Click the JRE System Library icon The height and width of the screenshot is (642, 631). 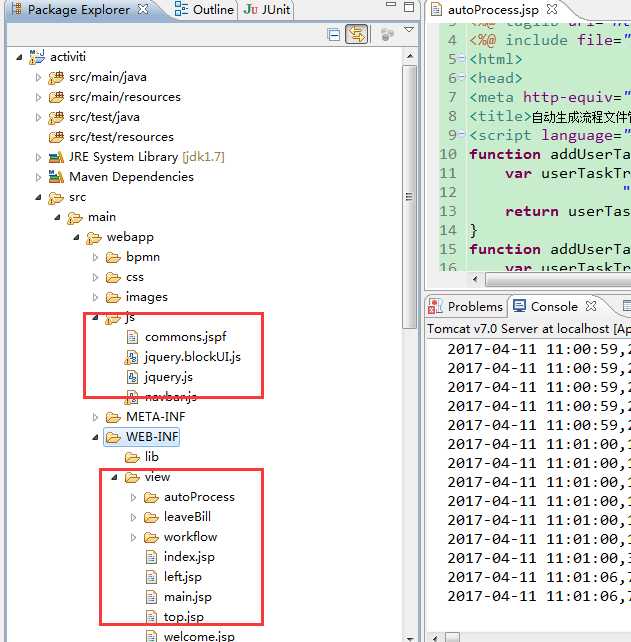coord(56,157)
